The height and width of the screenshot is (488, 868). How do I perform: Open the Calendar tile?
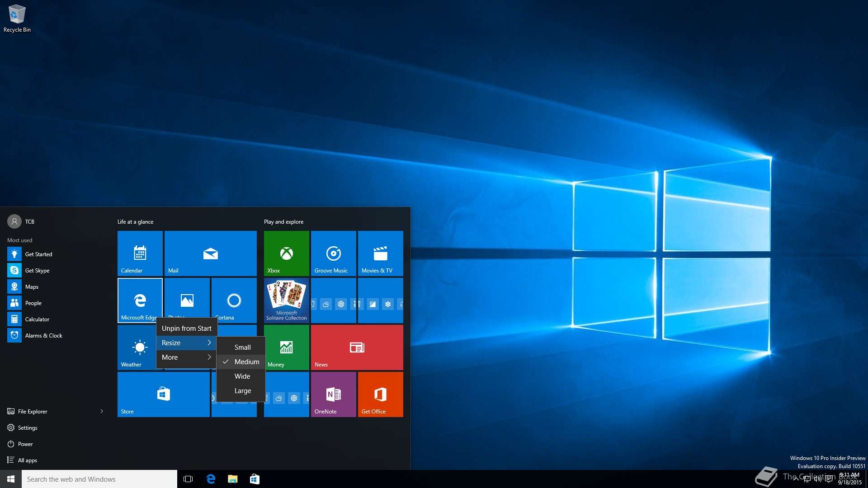point(140,253)
